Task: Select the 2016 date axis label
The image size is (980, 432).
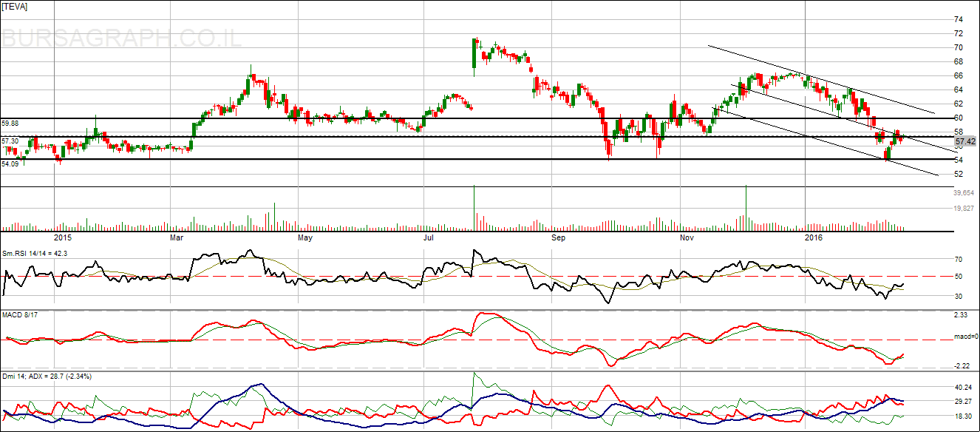Action: click(x=814, y=237)
